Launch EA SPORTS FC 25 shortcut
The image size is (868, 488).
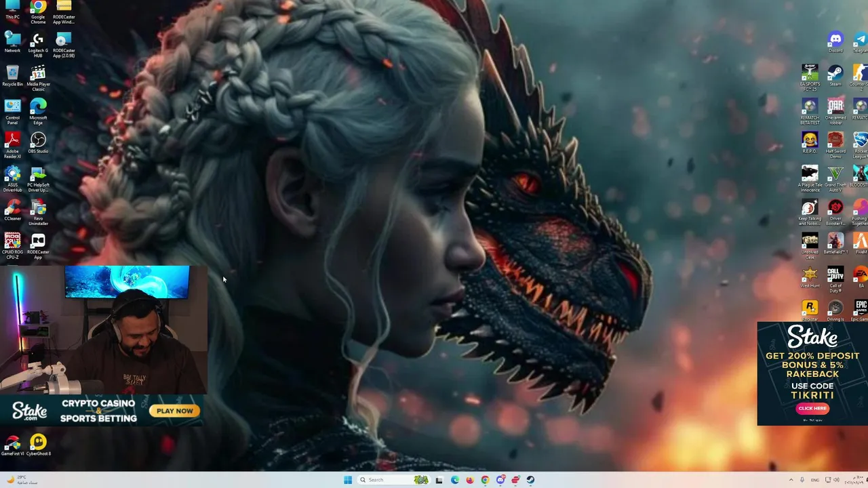pos(810,77)
